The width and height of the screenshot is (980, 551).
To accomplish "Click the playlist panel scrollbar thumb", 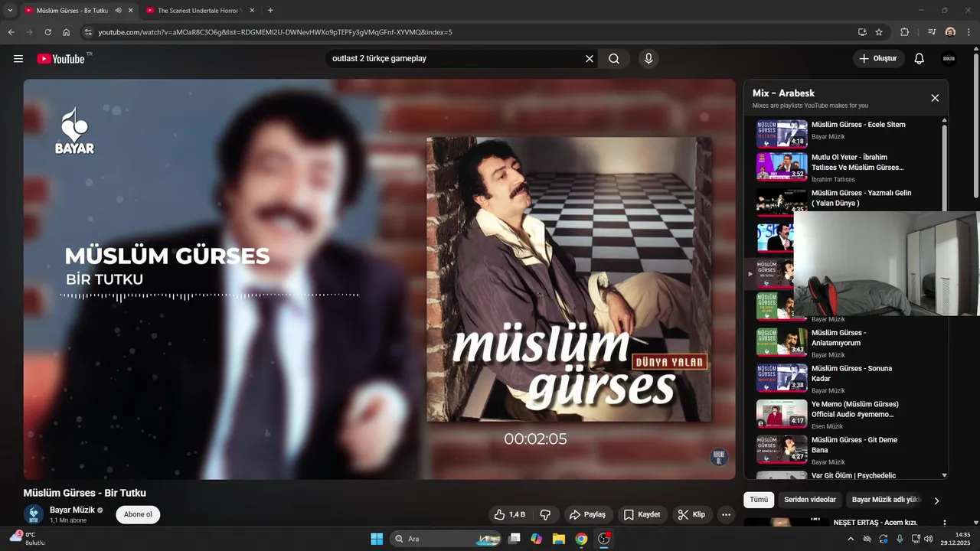I will [x=944, y=168].
